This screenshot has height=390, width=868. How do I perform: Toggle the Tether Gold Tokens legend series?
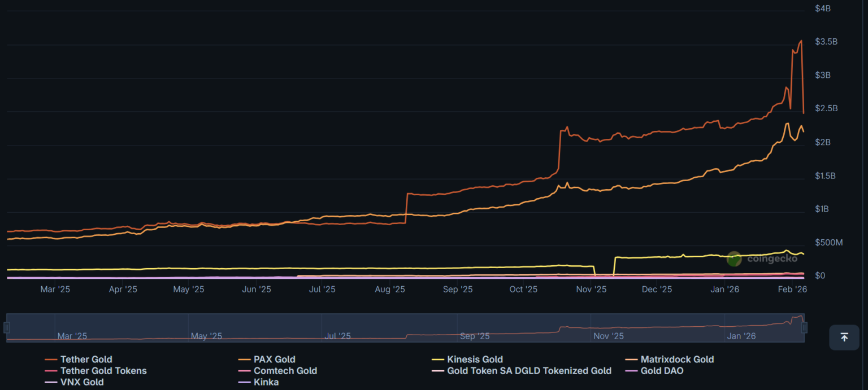tap(96, 371)
